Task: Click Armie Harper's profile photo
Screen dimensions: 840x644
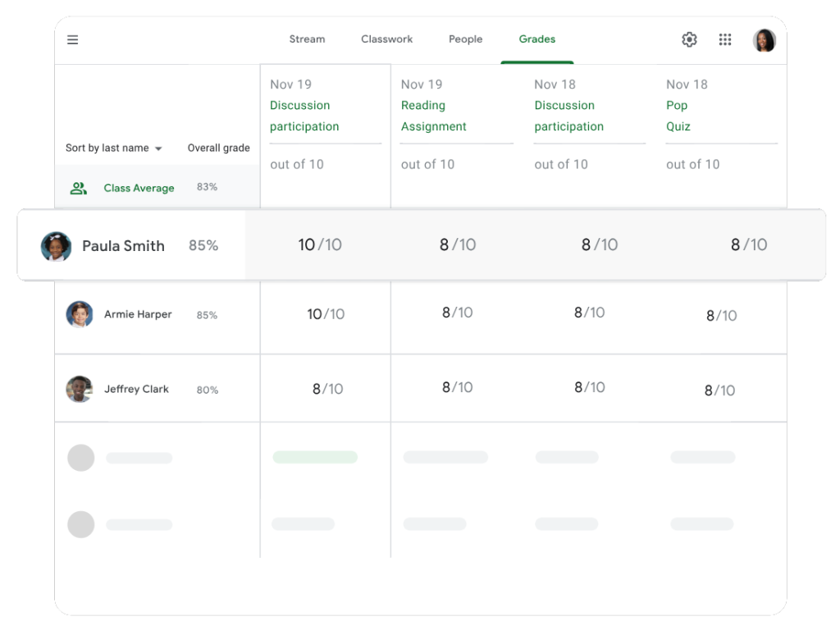Action: coord(80,315)
